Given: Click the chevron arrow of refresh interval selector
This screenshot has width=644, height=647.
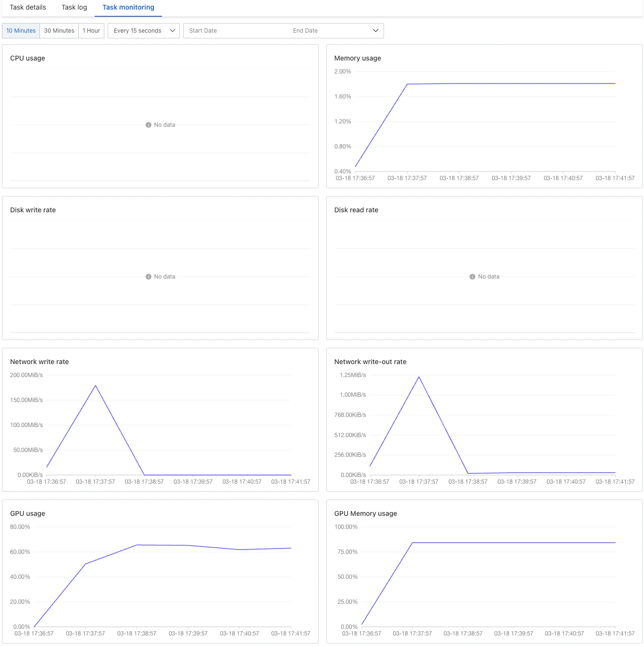Looking at the screenshot, I should click(x=173, y=31).
